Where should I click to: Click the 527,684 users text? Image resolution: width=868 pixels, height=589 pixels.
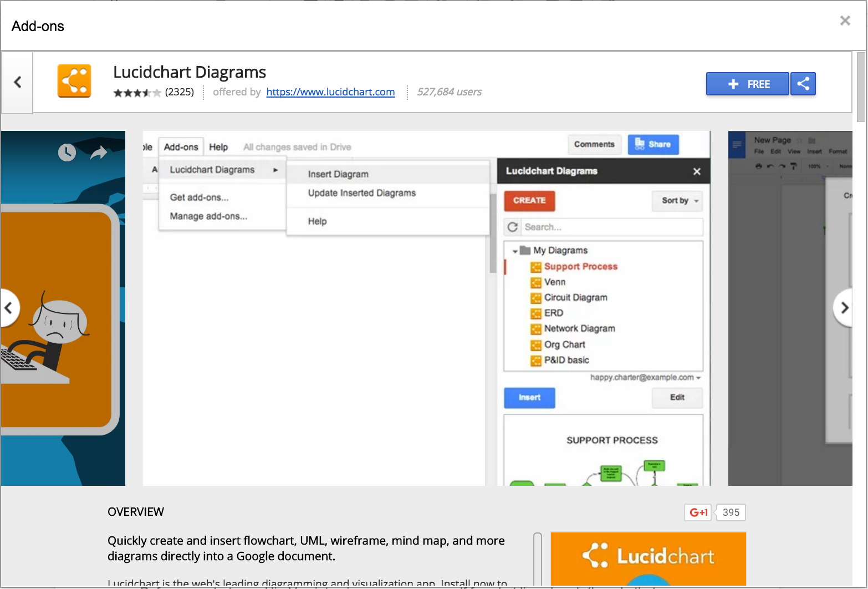pyautogui.click(x=449, y=92)
